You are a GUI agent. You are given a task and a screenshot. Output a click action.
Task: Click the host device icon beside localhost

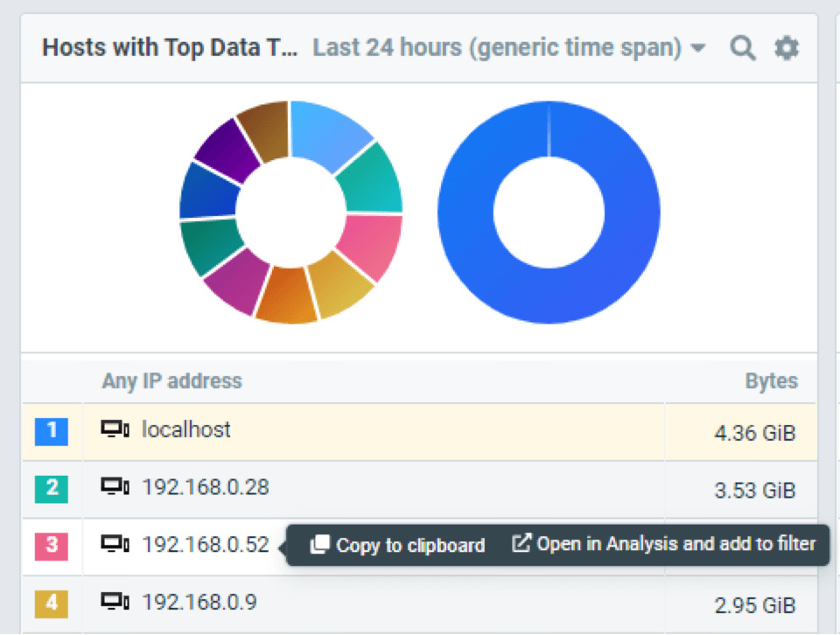(115, 429)
